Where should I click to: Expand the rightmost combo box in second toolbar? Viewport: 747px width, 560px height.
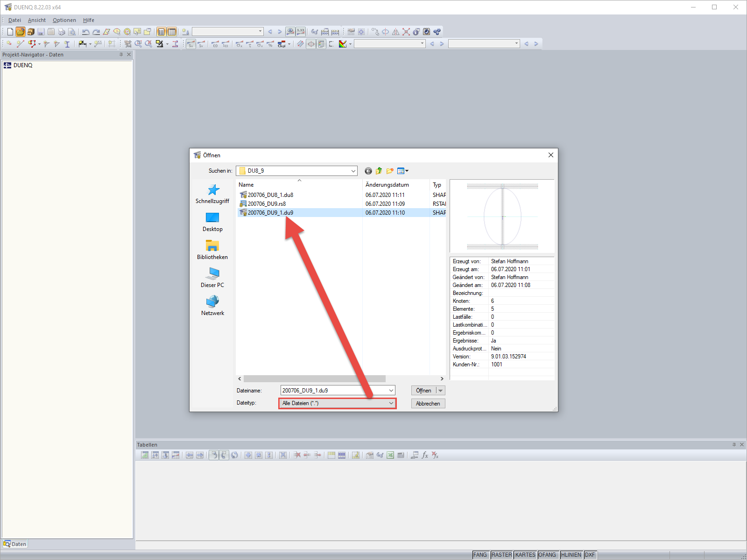point(516,44)
